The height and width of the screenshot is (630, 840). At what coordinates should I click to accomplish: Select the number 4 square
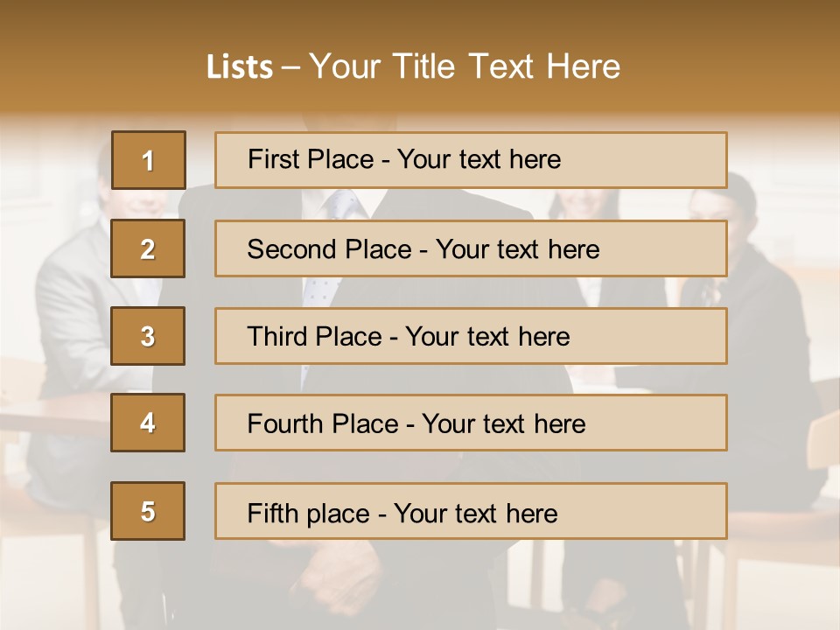(x=148, y=423)
